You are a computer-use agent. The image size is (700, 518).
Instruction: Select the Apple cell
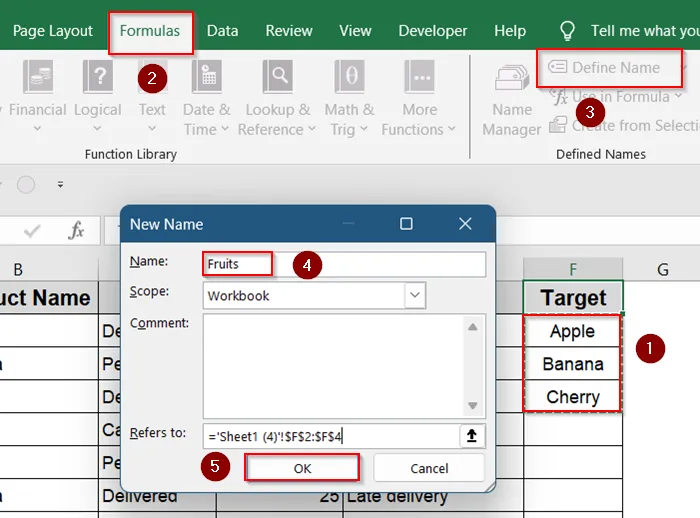tap(573, 331)
